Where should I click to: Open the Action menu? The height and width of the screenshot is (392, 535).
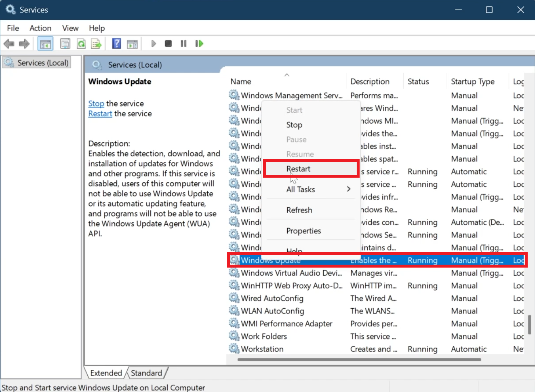40,28
